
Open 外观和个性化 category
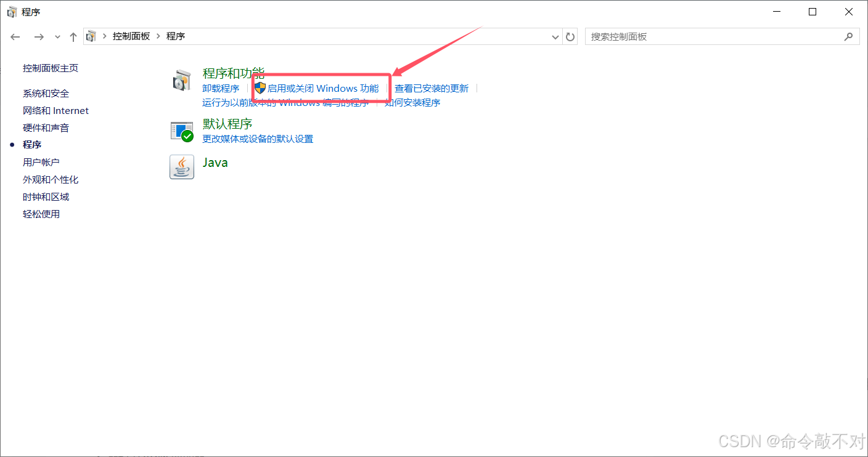(51, 180)
